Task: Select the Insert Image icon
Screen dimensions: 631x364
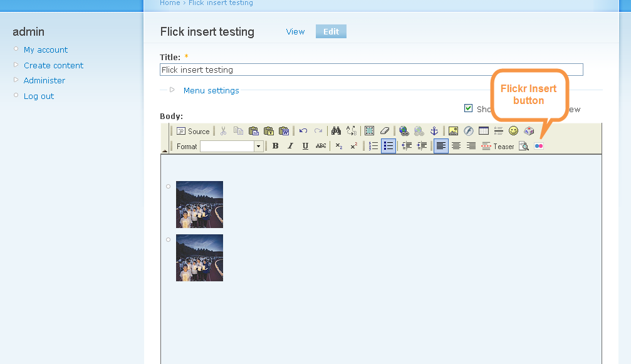Action: [x=453, y=131]
